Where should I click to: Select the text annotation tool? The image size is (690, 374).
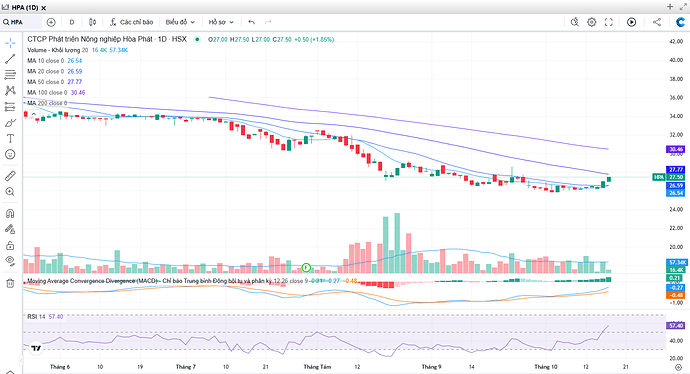click(x=10, y=138)
